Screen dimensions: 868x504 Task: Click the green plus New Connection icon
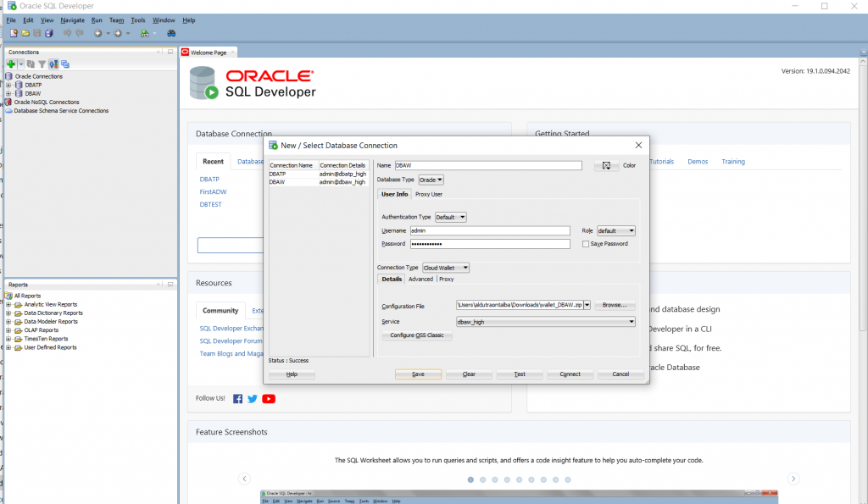(10, 64)
